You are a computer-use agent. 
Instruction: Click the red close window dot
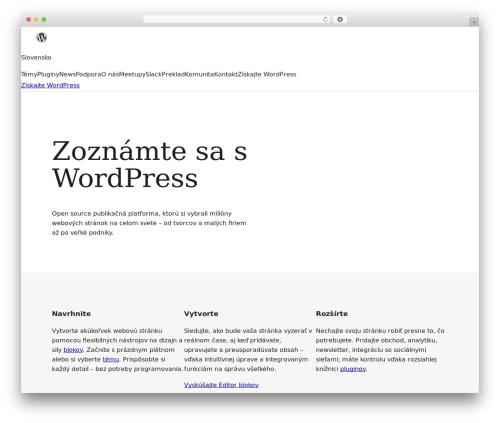[29, 20]
